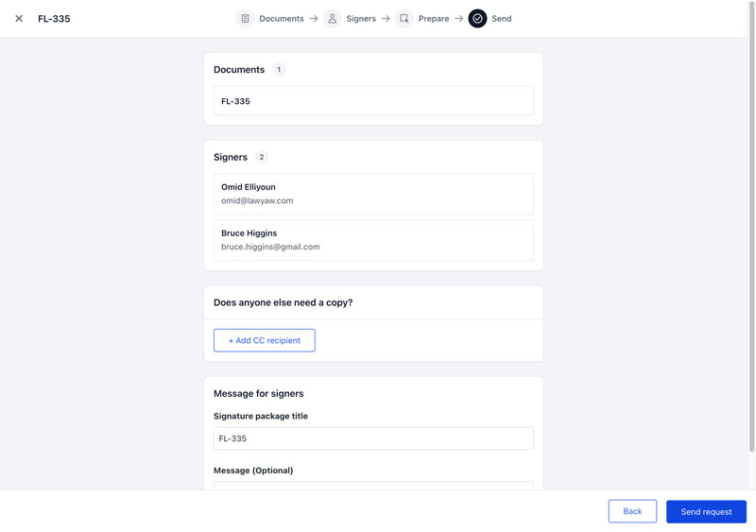Click Send request button
The height and width of the screenshot is (532, 756).
(706, 511)
